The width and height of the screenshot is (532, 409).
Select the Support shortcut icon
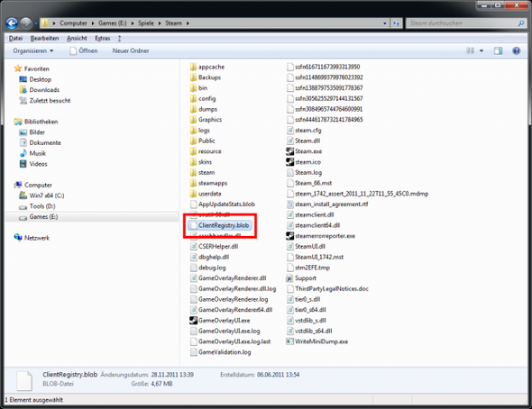[289, 278]
